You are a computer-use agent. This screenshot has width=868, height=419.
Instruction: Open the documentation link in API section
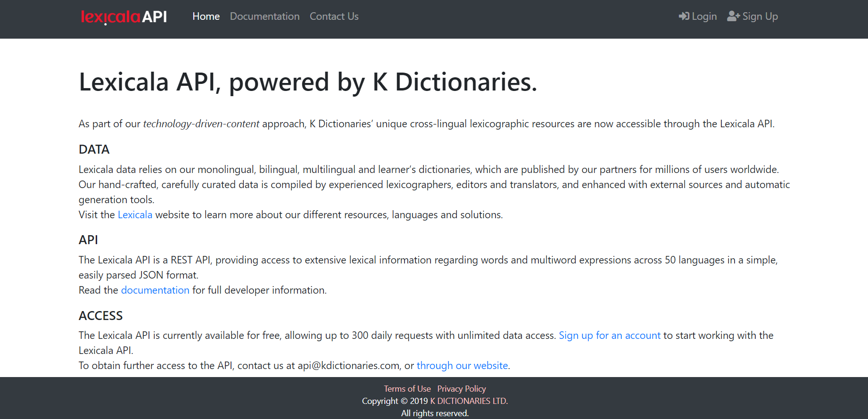click(x=155, y=290)
